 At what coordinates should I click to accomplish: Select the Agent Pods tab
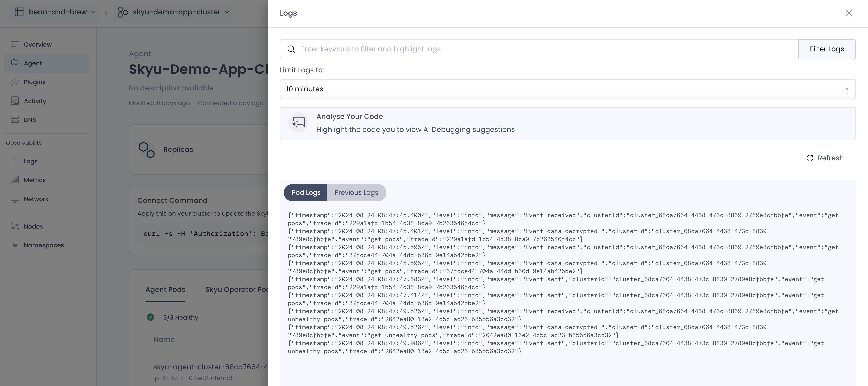[165, 289]
